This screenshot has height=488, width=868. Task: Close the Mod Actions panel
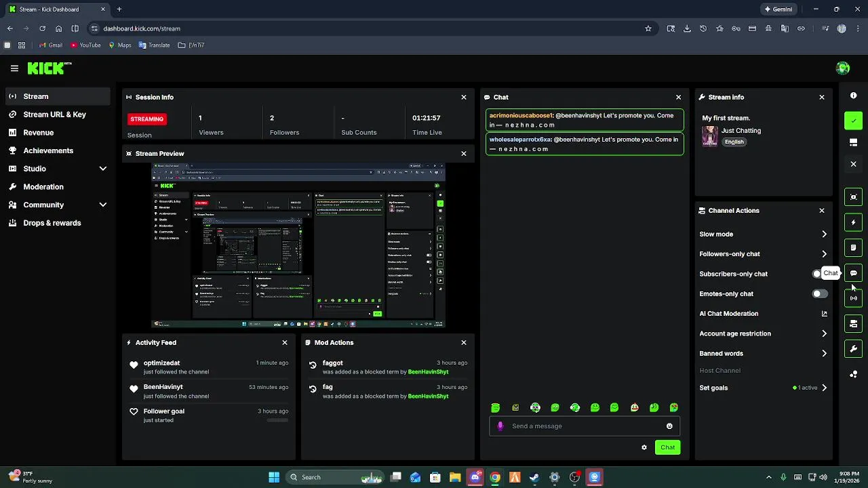tap(464, 343)
